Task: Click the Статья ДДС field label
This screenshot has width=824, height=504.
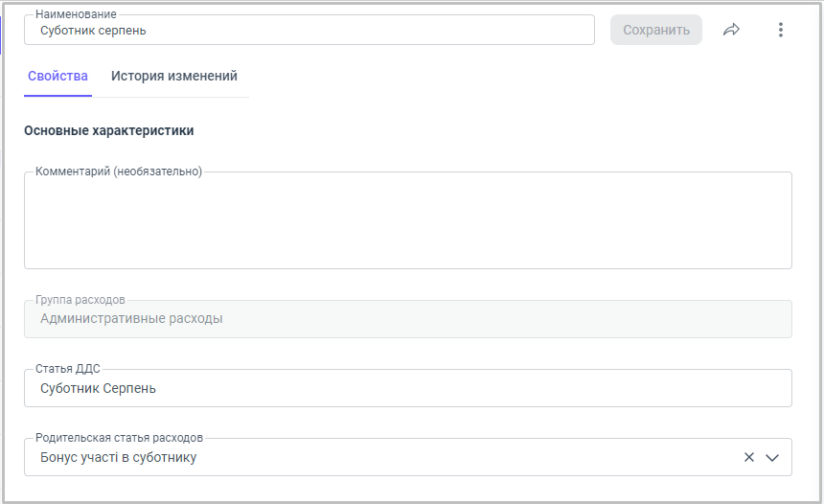Action: [67, 369]
